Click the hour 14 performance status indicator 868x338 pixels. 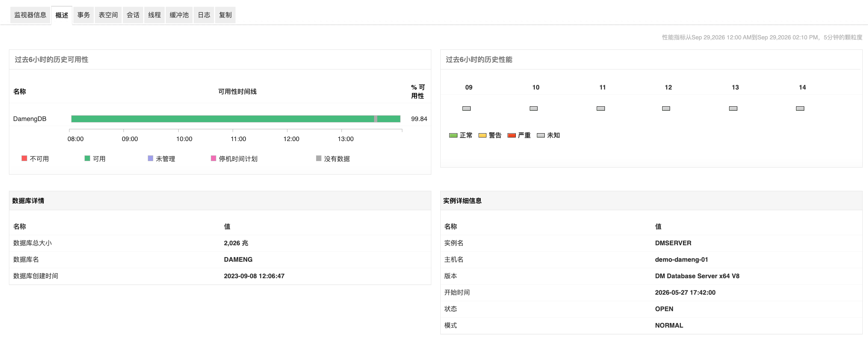pyautogui.click(x=800, y=108)
